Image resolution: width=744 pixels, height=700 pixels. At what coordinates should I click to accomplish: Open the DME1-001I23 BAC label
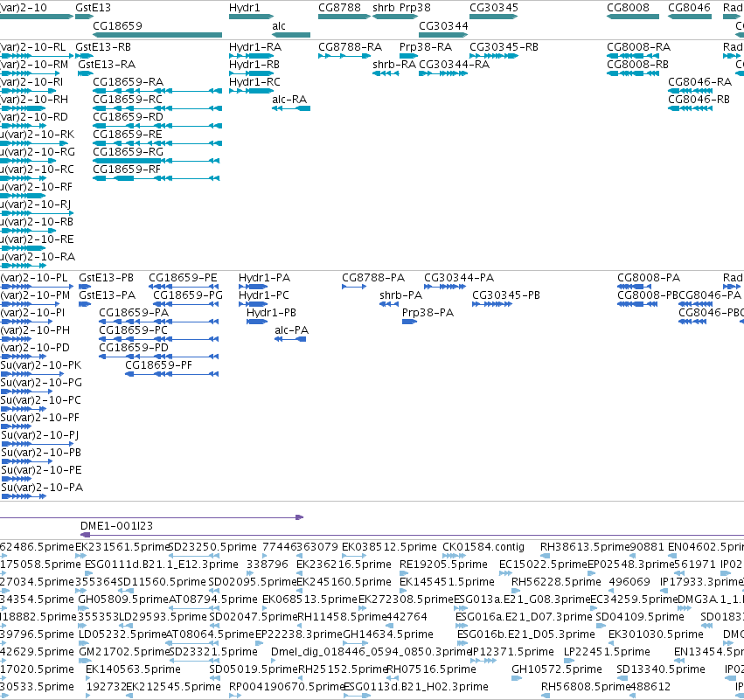[117, 525]
